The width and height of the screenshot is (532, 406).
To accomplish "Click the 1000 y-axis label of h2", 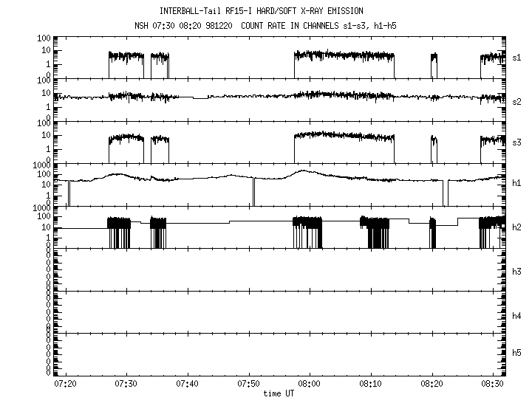I will [x=41, y=210].
